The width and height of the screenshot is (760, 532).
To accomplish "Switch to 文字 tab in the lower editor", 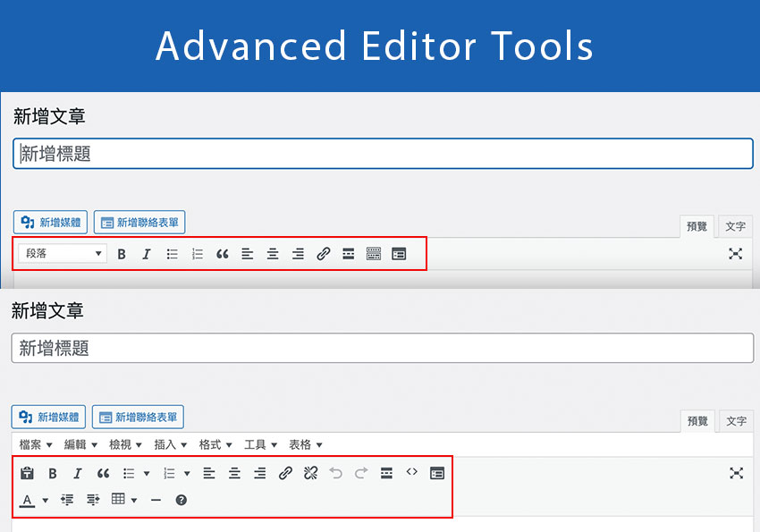I will (736, 421).
